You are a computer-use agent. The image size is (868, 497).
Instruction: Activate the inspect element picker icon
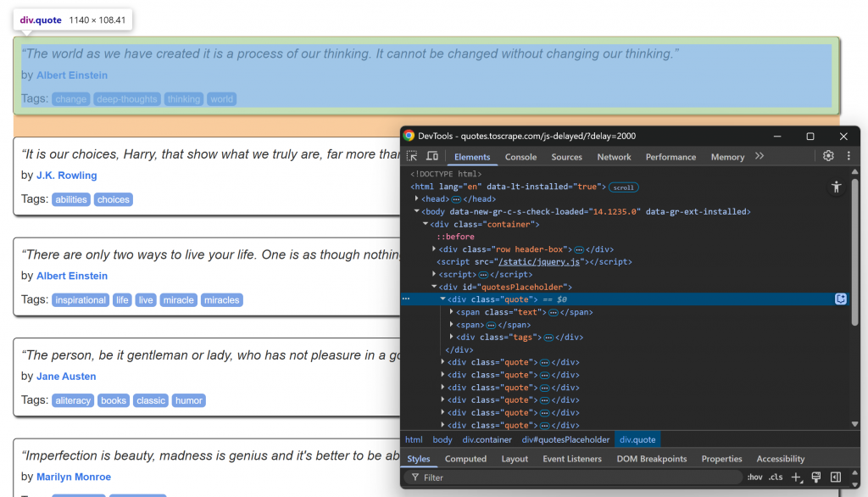pyautogui.click(x=412, y=156)
